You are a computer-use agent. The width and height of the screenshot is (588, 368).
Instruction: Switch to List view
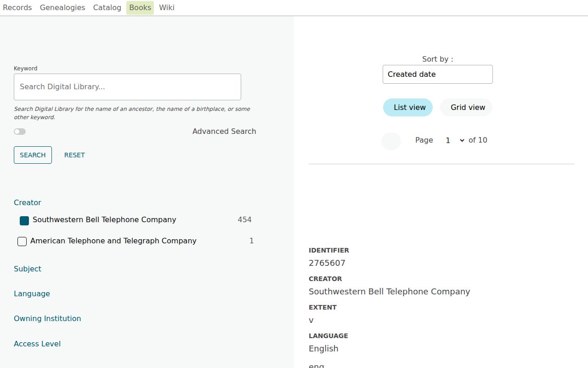pyautogui.click(x=408, y=108)
